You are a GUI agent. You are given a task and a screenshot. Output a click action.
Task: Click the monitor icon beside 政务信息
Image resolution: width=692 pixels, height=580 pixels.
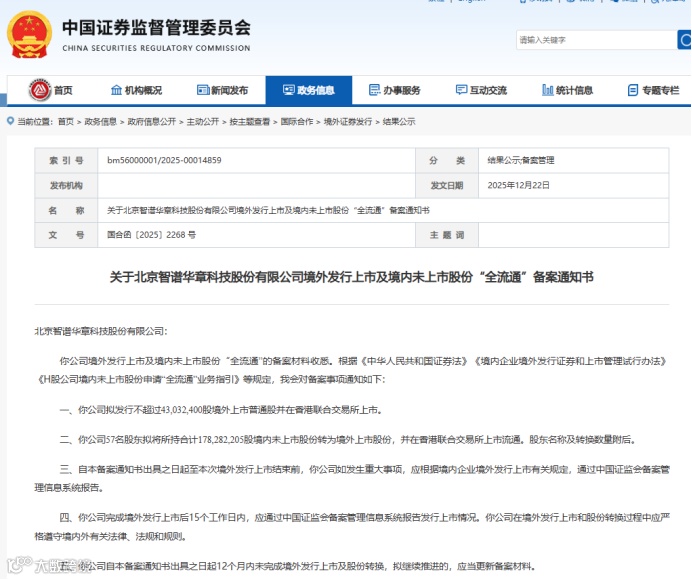tap(289, 90)
